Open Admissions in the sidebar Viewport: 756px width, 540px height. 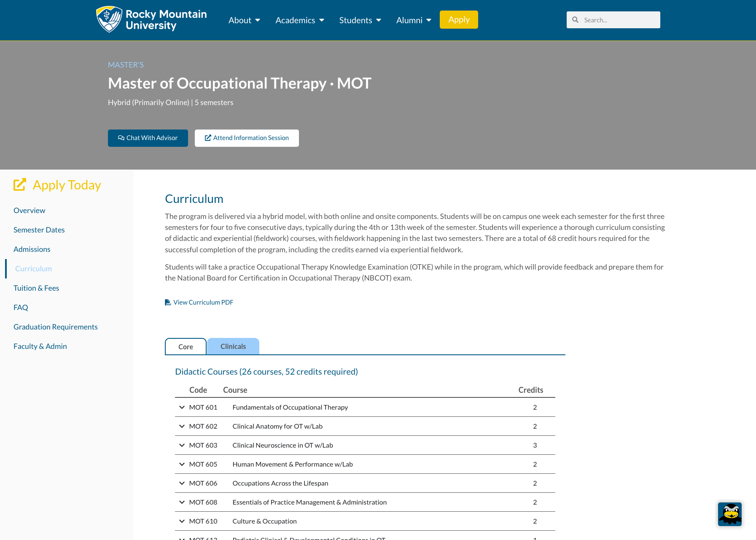coord(32,249)
